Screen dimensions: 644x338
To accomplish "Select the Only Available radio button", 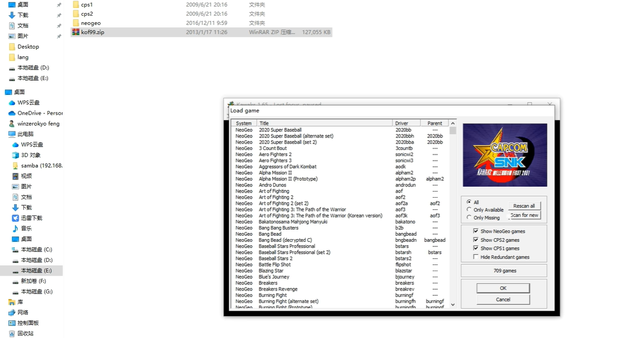I will click(x=469, y=210).
